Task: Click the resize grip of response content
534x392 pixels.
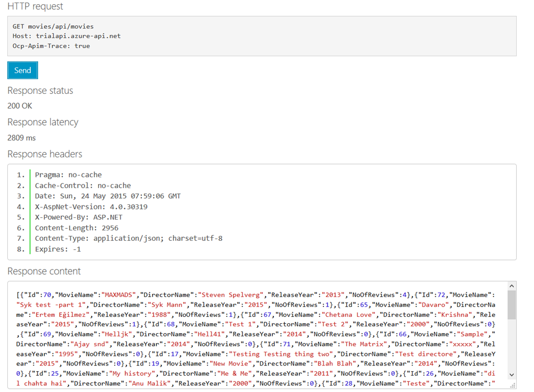Action: [513, 385]
